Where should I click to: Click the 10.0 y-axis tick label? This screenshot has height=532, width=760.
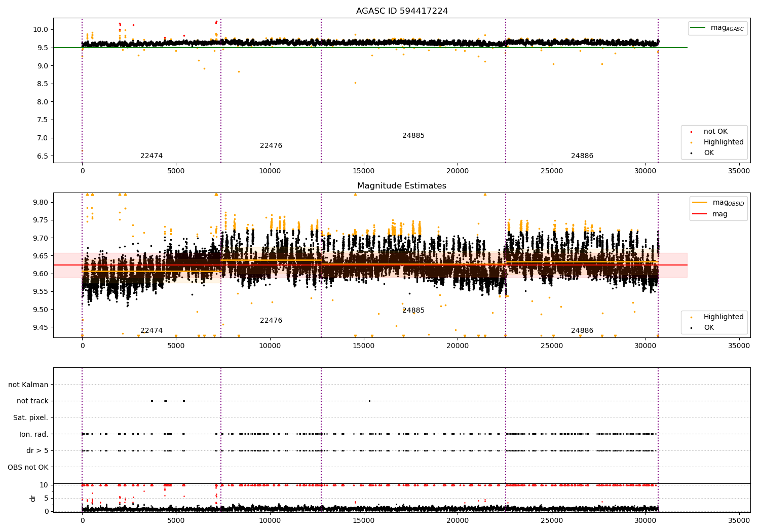(40, 29)
